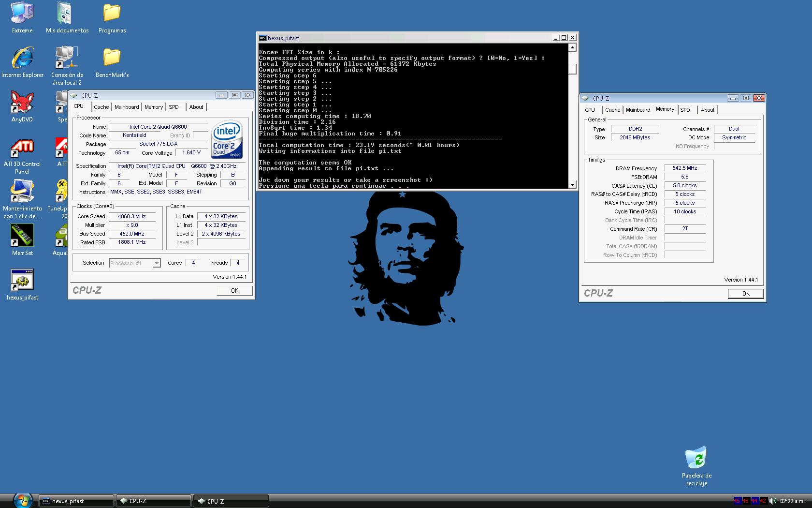Launch AnyDVD from the desktop
Screen dimensions: 812x508
[x=22, y=106]
